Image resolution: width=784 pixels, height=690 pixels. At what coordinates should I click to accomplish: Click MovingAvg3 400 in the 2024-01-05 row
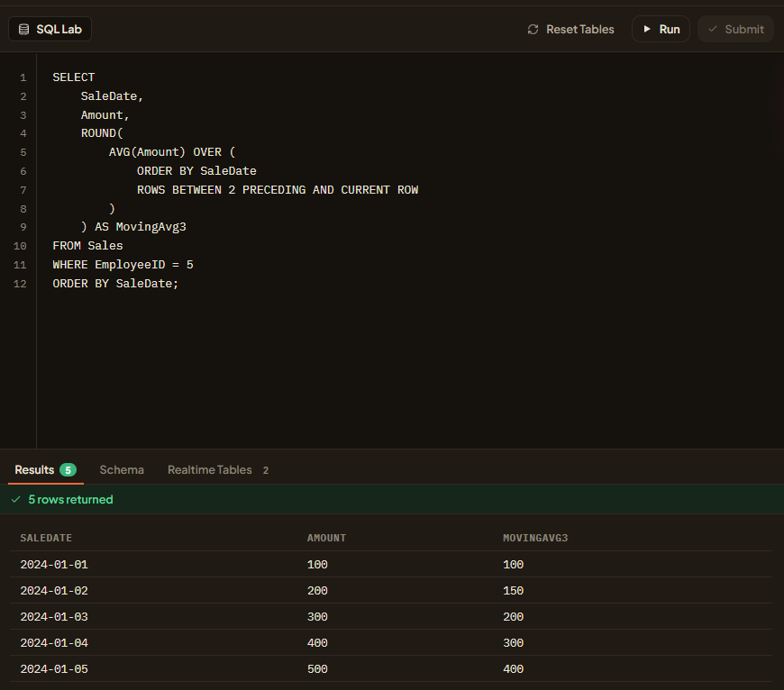tap(514, 669)
